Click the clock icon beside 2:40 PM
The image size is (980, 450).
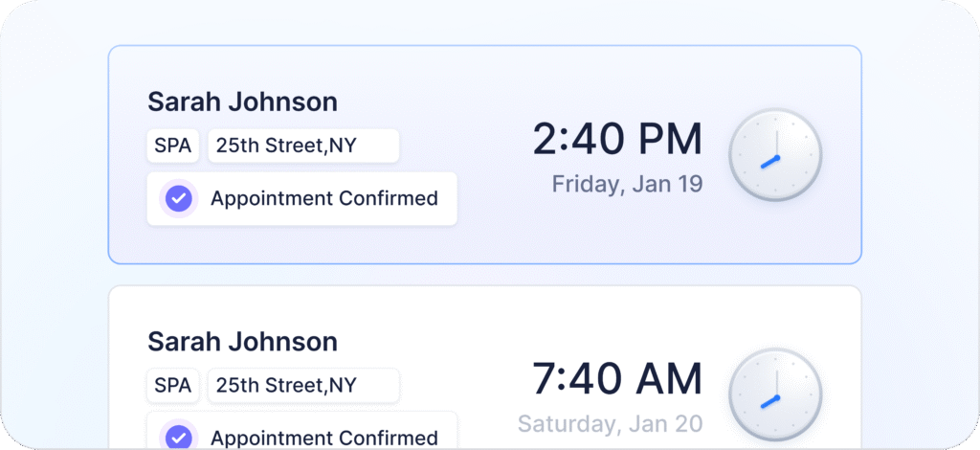775,155
